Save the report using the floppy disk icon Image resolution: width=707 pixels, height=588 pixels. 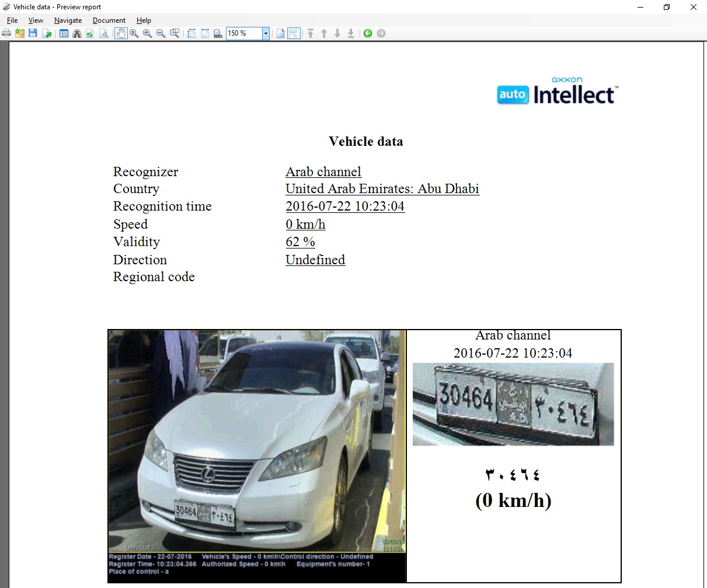(33, 33)
